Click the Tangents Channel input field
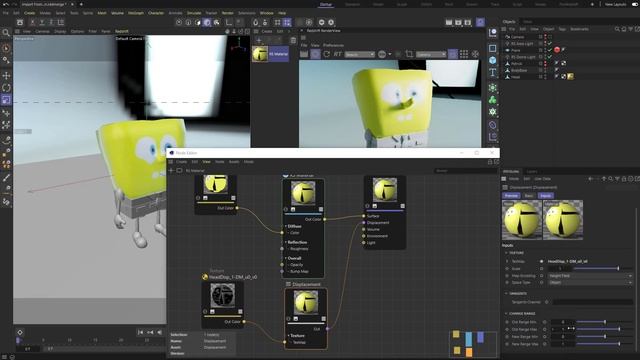 pos(593,302)
